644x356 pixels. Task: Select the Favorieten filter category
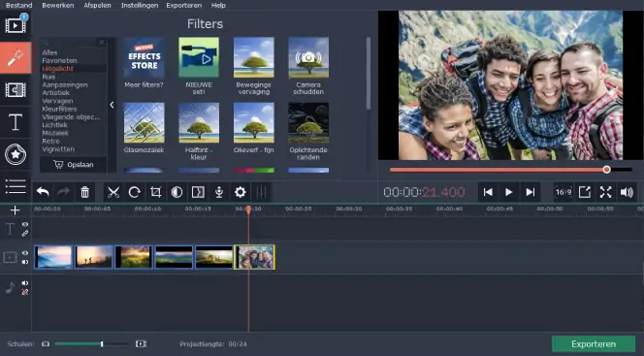59,60
